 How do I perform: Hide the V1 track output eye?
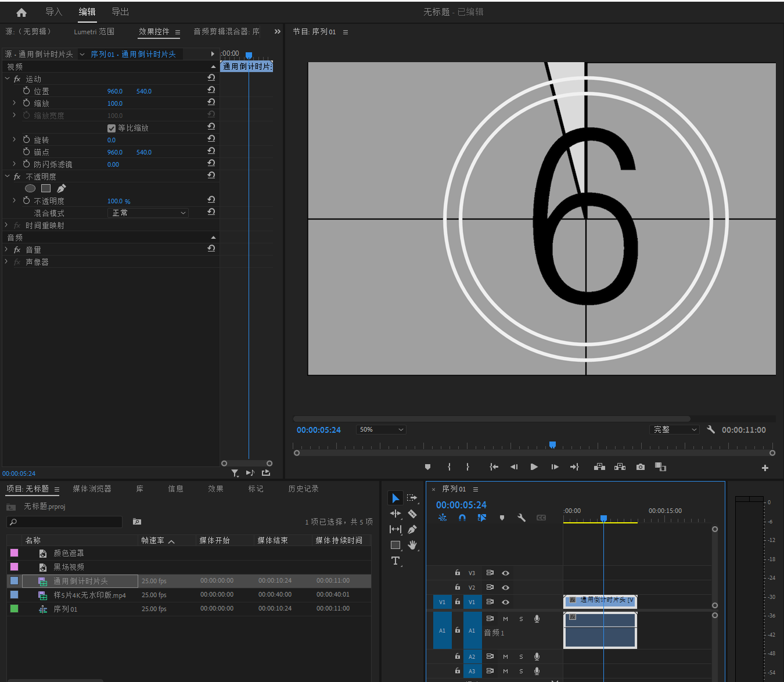pyautogui.click(x=505, y=602)
